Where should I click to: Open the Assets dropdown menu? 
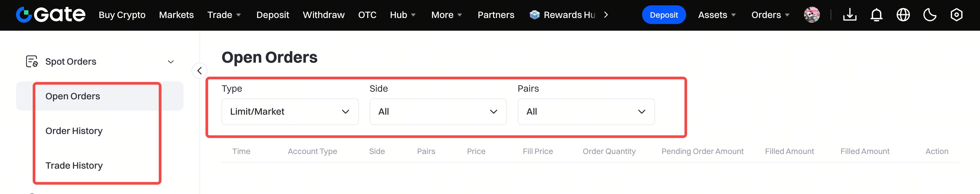pos(717,15)
